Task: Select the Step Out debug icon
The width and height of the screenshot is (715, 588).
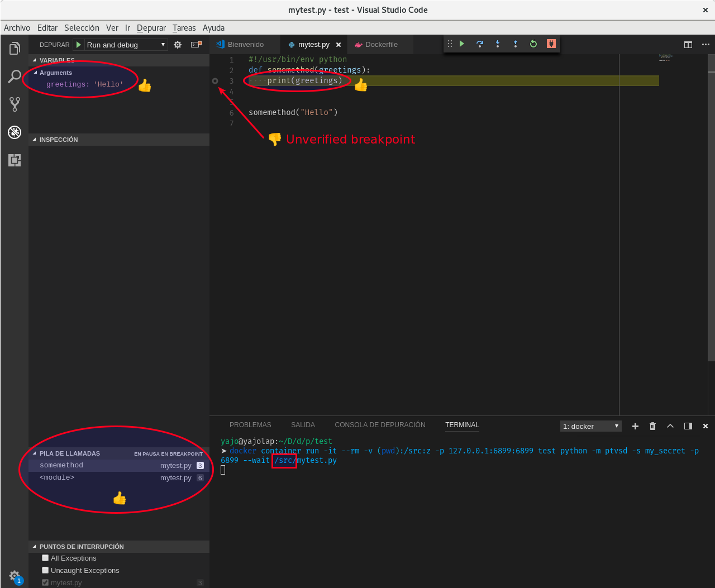Action: (515, 43)
